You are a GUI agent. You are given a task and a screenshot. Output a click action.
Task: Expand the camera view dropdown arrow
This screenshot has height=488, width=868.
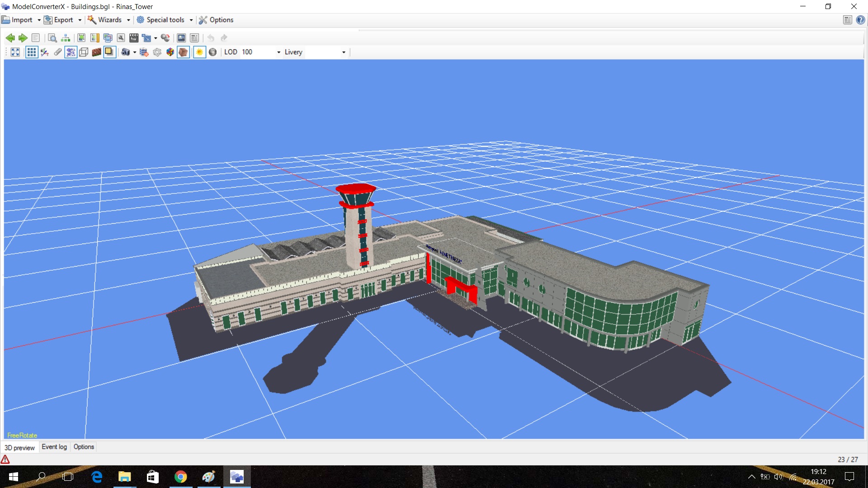coord(135,52)
